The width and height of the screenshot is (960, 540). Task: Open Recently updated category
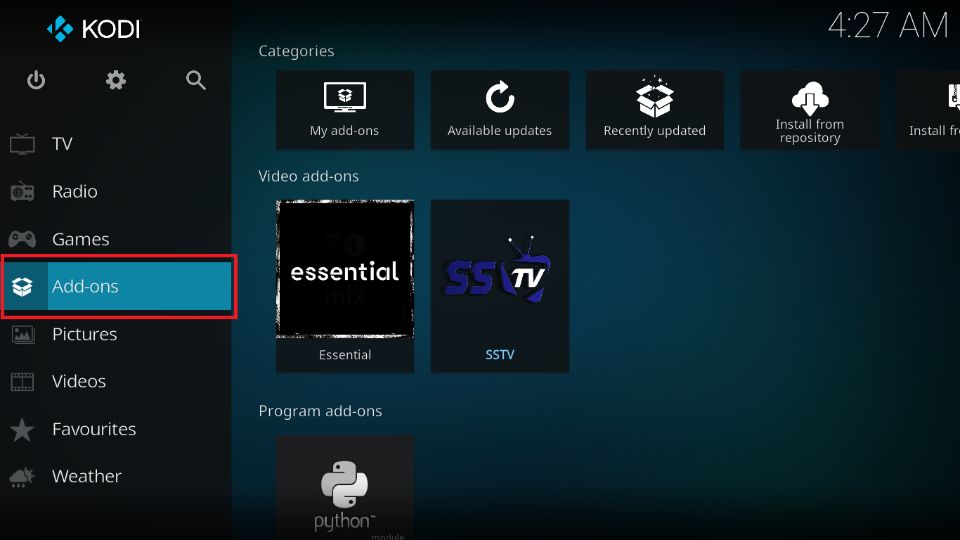coord(654,110)
